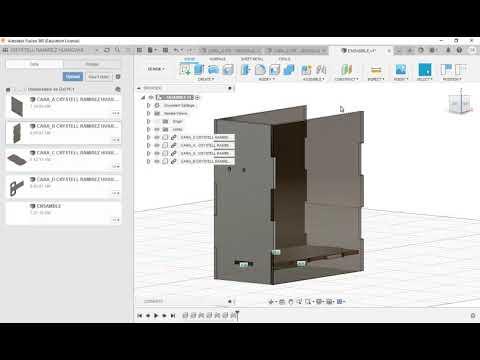Click the SELECT tool icon

click(425, 70)
